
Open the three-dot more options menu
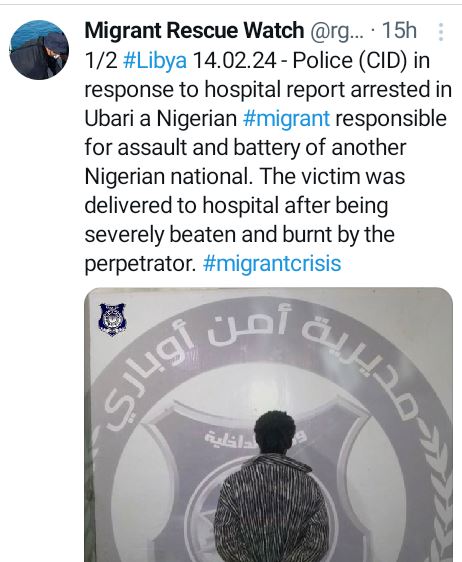tap(441, 32)
